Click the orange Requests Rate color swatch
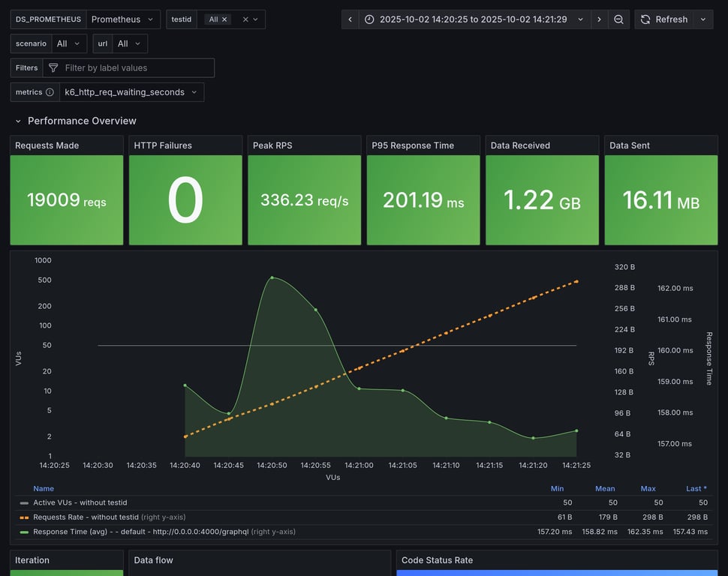Screen dimensions: 728x576 point(24,517)
